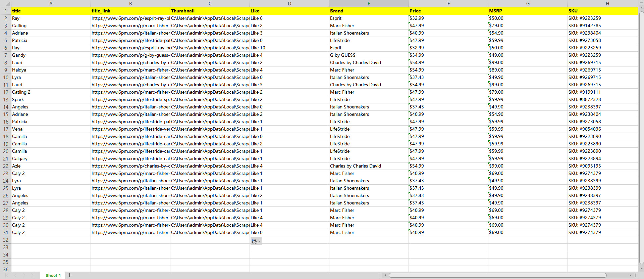This screenshot has width=644, height=279.
Task: Click the 'SKU' header cell
Action: tap(603, 11)
